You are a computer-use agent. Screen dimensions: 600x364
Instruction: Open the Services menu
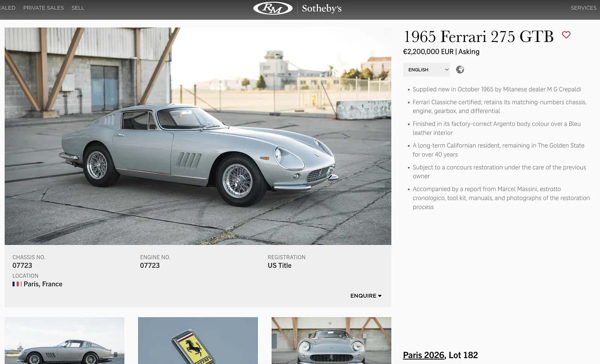pos(583,8)
